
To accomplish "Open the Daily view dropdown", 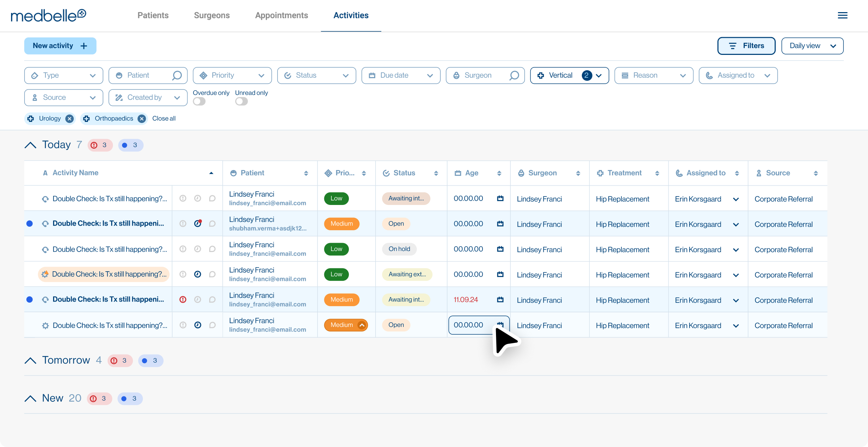I will click(x=812, y=46).
